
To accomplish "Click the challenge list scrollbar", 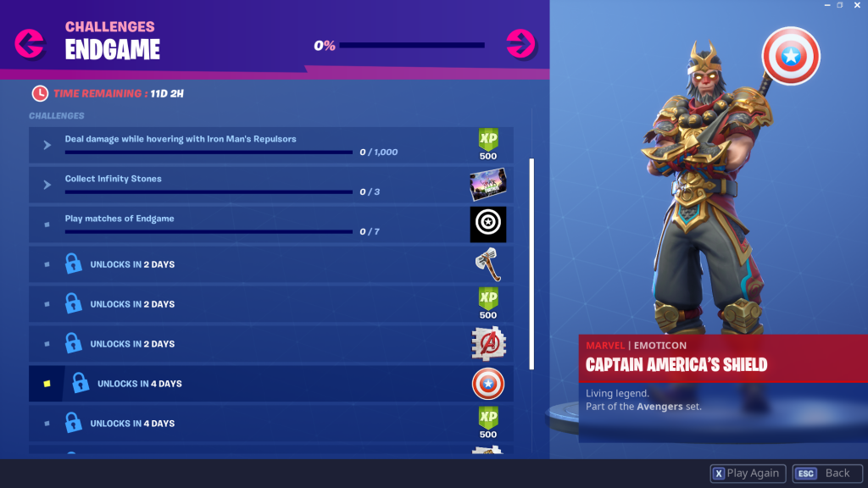I will [532, 264].
